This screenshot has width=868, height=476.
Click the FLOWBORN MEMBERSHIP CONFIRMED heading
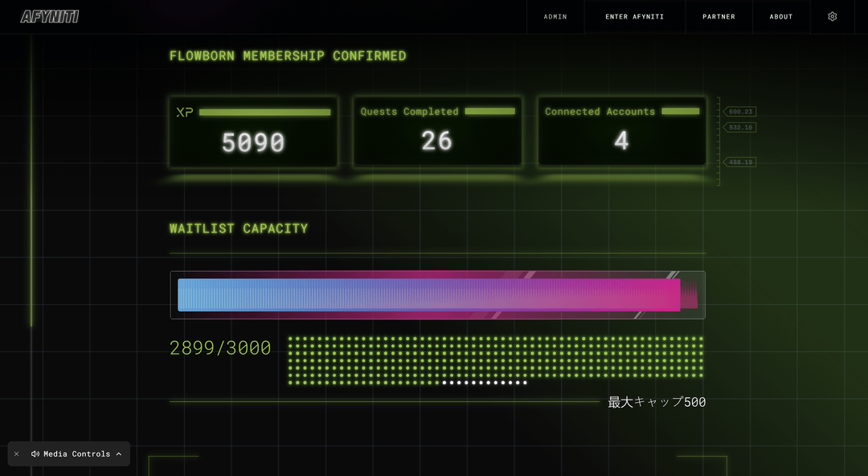(288, 56)
